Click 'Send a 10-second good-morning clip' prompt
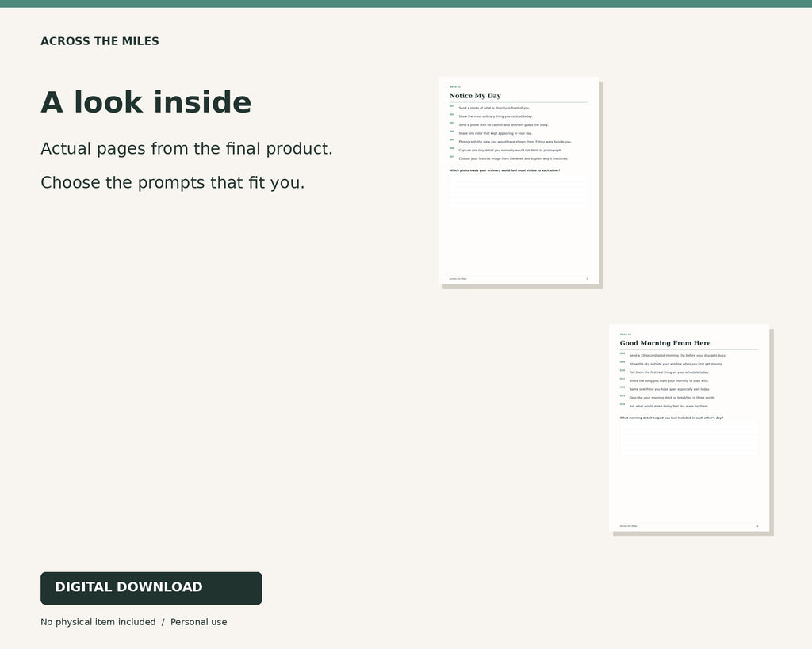Viewport: 812px width, 649px height. tap(677, 356)
